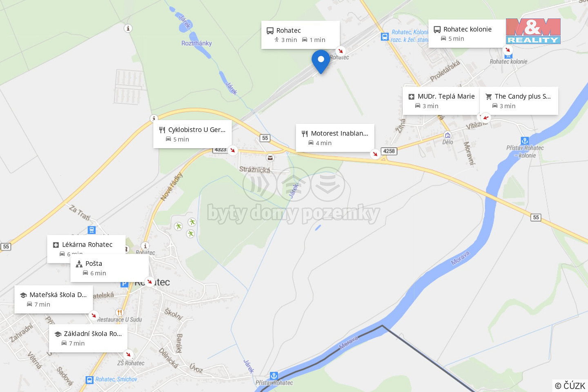Select the Základní škola school card
Image resolution: width=588 pixels, height=392 pixels.
[88, 338]
